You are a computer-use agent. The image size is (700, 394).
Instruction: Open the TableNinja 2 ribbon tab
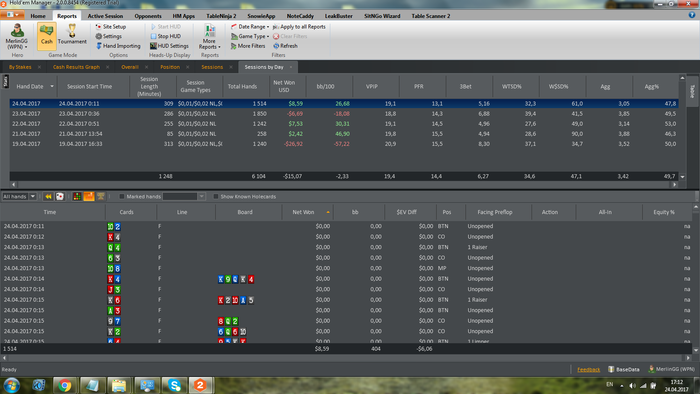click(221, 16)
